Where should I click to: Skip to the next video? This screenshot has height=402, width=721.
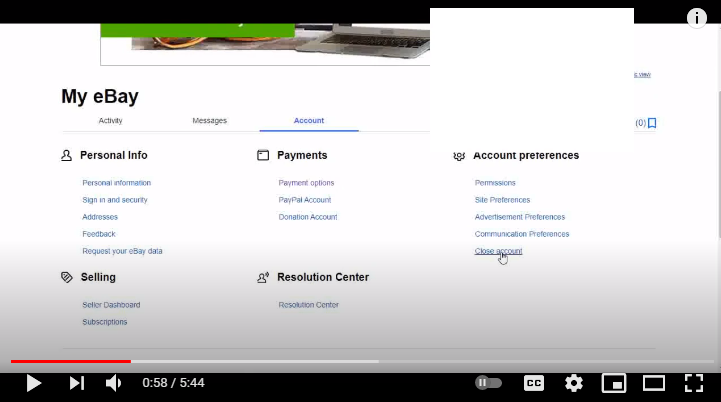[77, 383]
